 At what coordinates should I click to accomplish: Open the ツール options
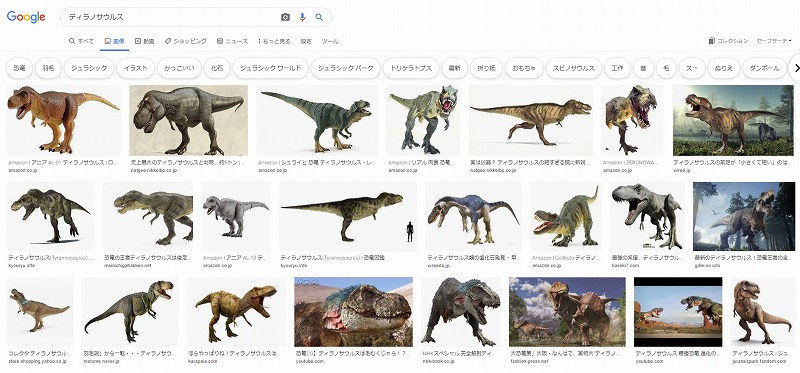click(330, 41)
